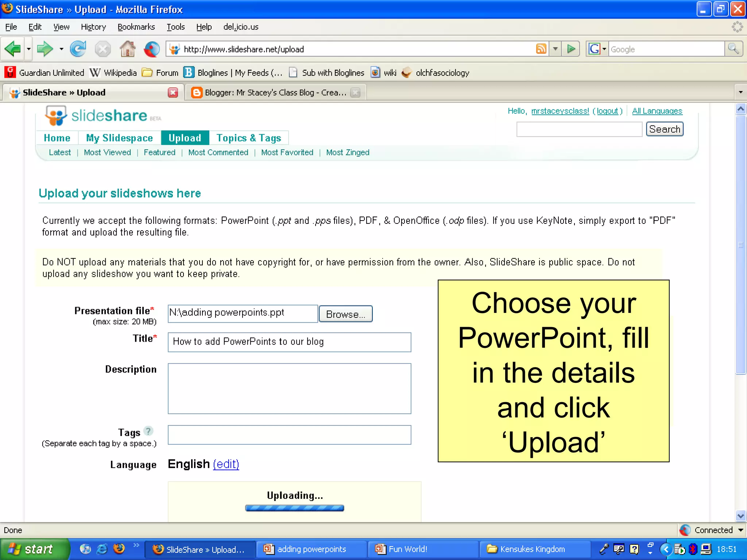Open the Connected status dropdown arrow
The image size is (747, 560).
click(741, 530)
